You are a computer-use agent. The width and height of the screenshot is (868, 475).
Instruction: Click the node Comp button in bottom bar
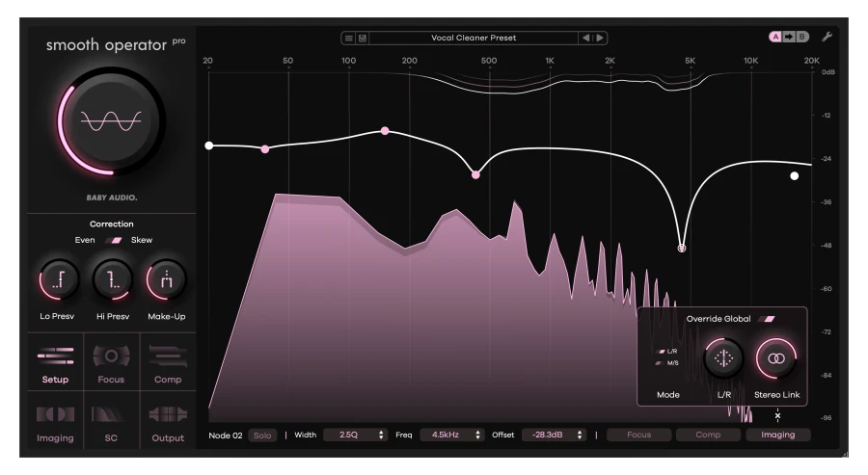coord(708,435)
